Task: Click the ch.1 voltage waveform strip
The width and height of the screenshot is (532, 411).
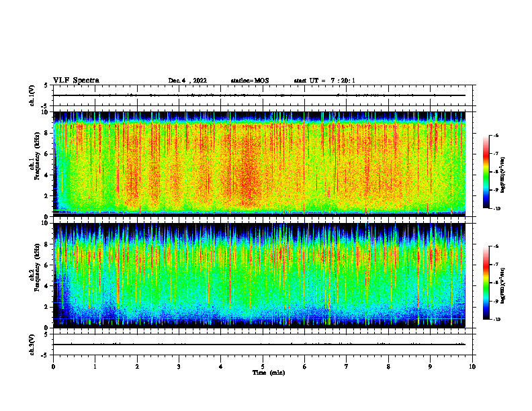Action: point(263,95)
